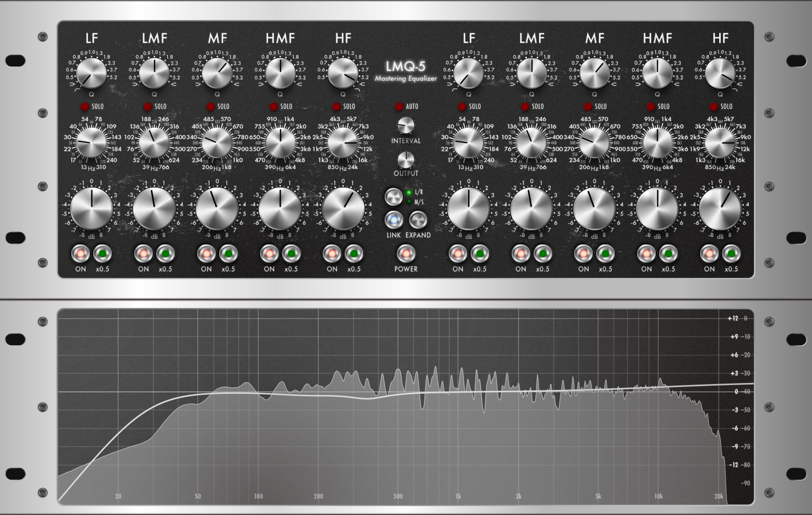Screen dimensions: 812x515
Task: Click the left HF gain dB knob
Action: tap(343, 209)
